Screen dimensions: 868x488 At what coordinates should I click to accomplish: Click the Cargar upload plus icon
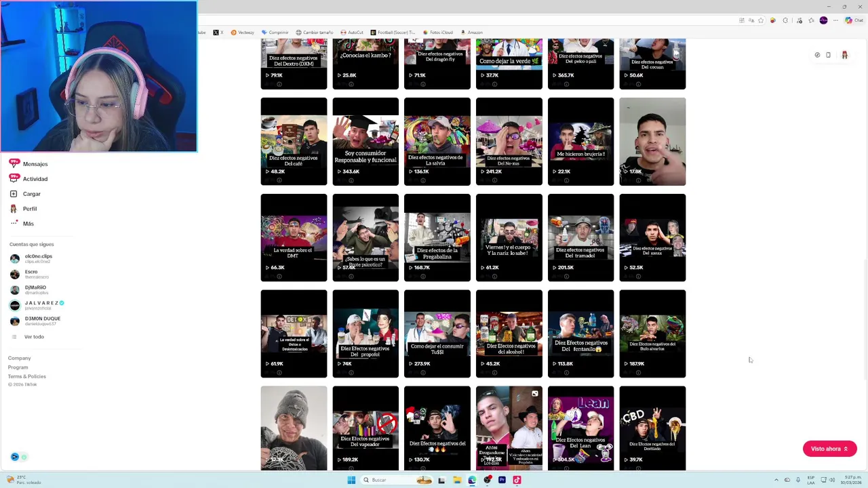[14, 194]
